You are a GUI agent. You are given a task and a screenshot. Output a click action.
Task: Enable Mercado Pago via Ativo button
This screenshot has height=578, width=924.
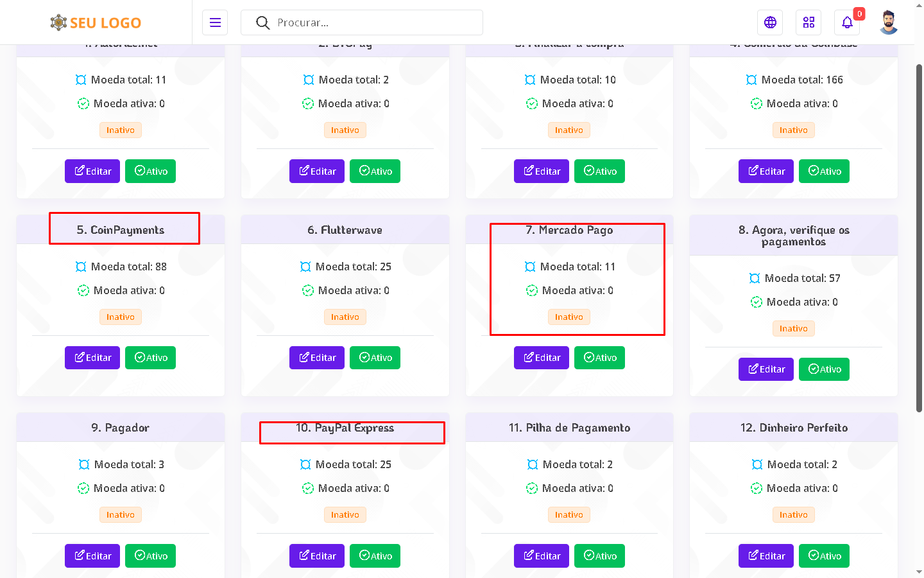[x=599, y=358]
